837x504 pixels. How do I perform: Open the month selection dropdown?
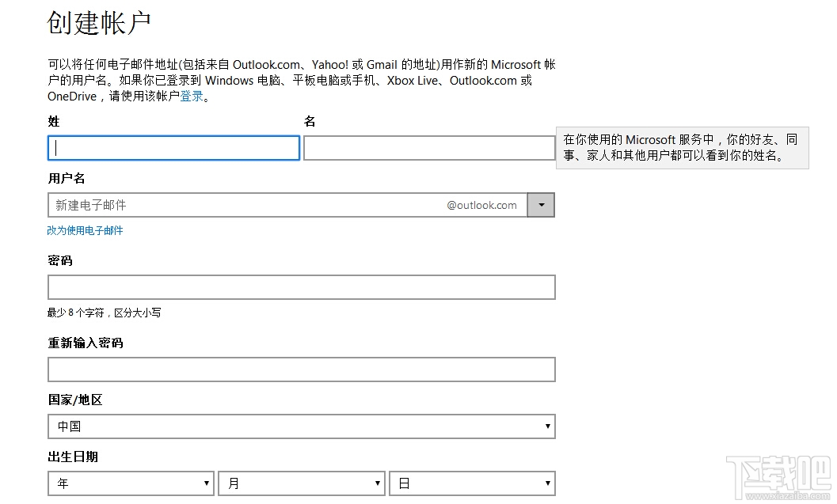[301, 483]
